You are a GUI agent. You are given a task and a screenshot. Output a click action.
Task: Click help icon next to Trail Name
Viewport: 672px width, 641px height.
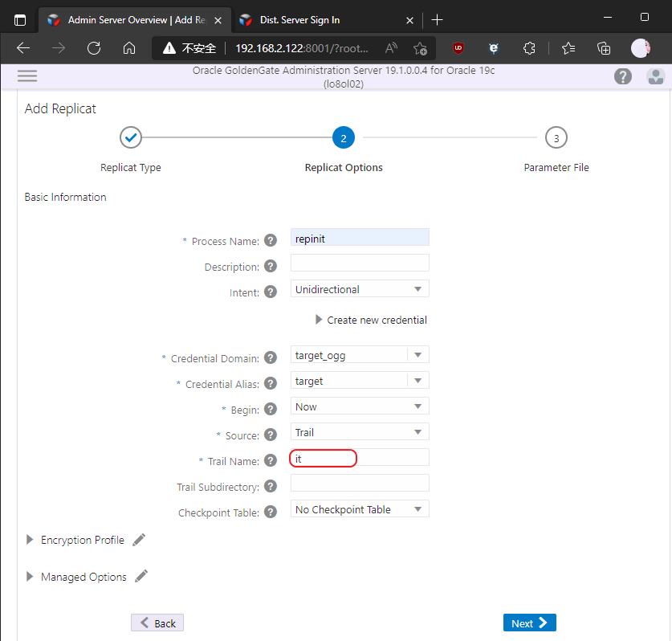[x=271, y=460]
